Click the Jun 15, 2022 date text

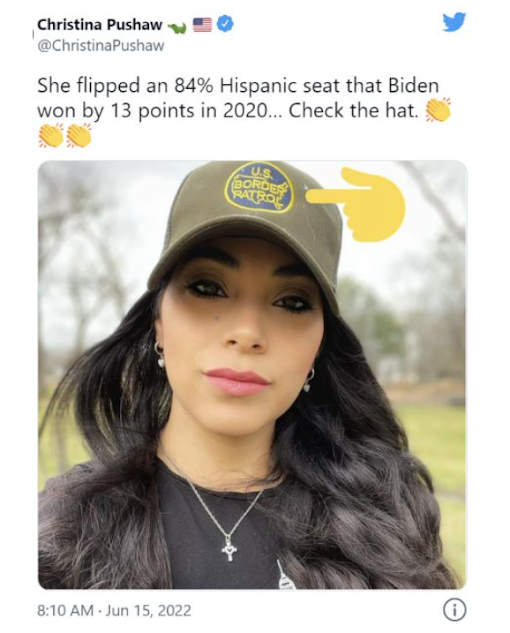tap(148, 610)
